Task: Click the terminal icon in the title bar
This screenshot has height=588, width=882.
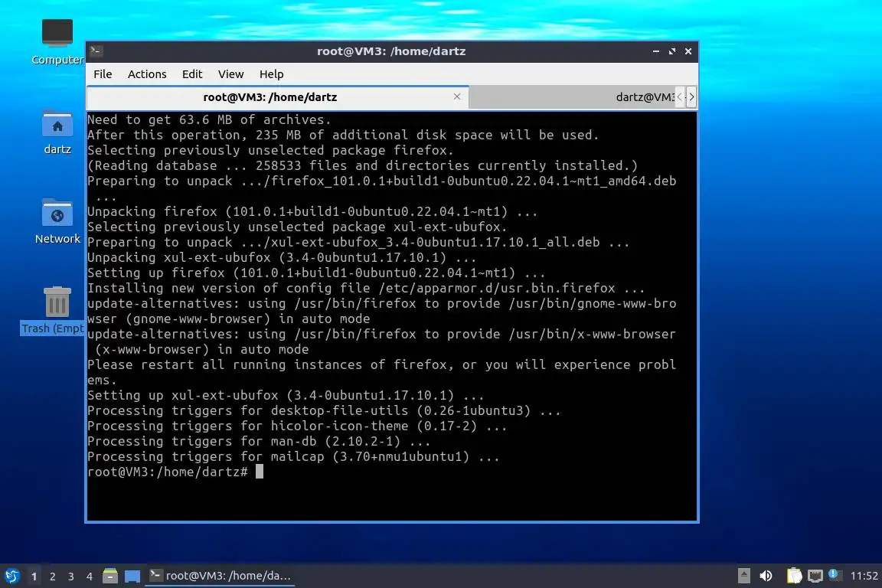Action: (96, 51)
